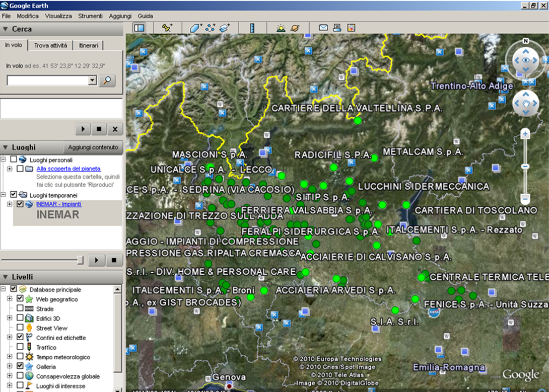The width and height of the screenshot is (549, 392).
Task: Open the Visualizza menu
Action: 58,16
